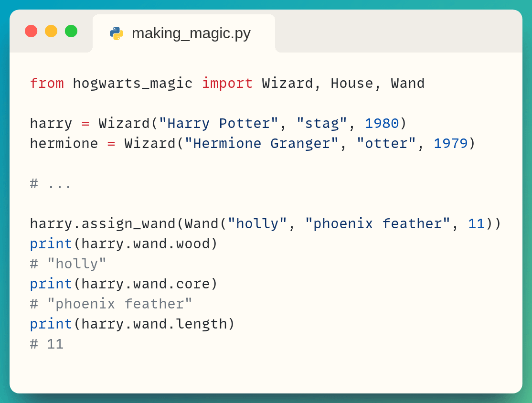
Task: Place cursor on the "Harry Potter" string
Action: pyautogui.click(x=218, y=124)
